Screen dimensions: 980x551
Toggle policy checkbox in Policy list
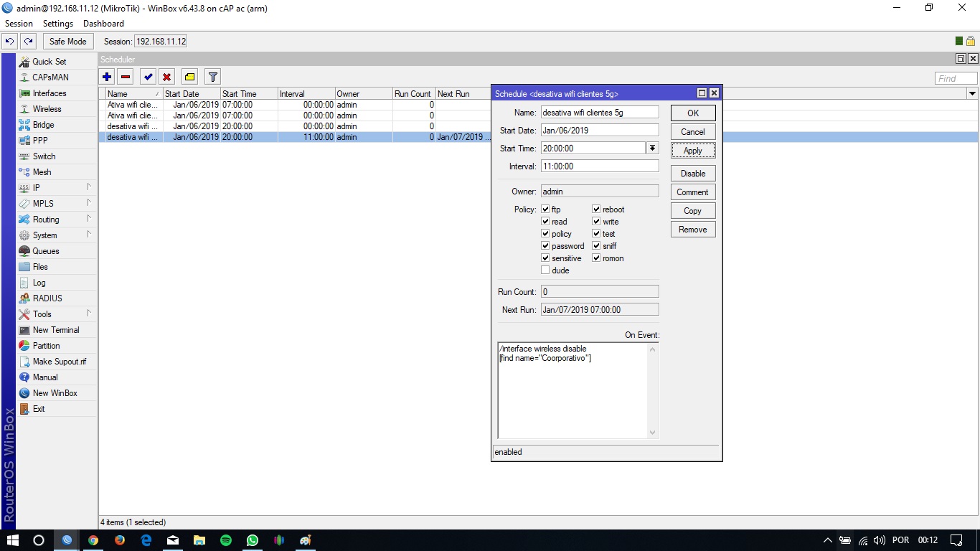tap(545, 234)
